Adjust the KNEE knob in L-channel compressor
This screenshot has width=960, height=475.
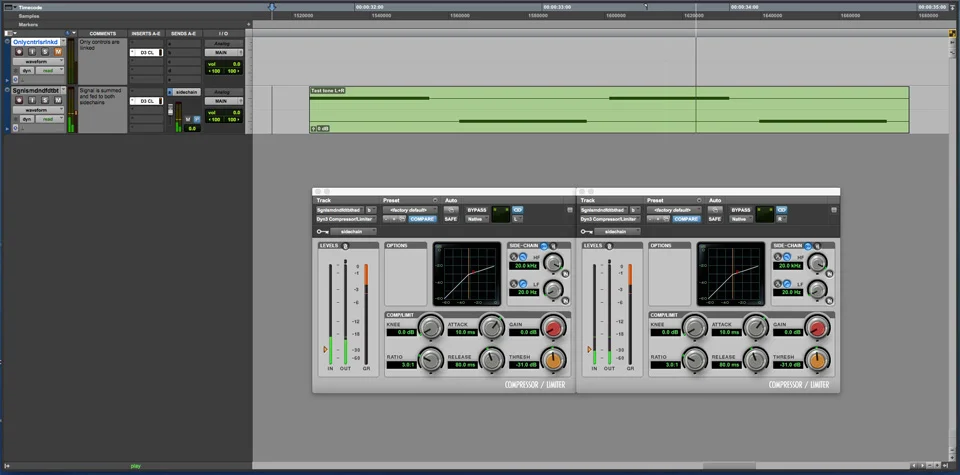(x=430, y=327)
